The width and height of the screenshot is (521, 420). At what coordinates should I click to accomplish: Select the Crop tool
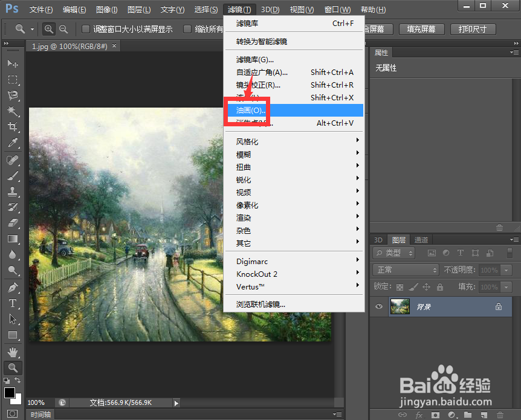13,126
